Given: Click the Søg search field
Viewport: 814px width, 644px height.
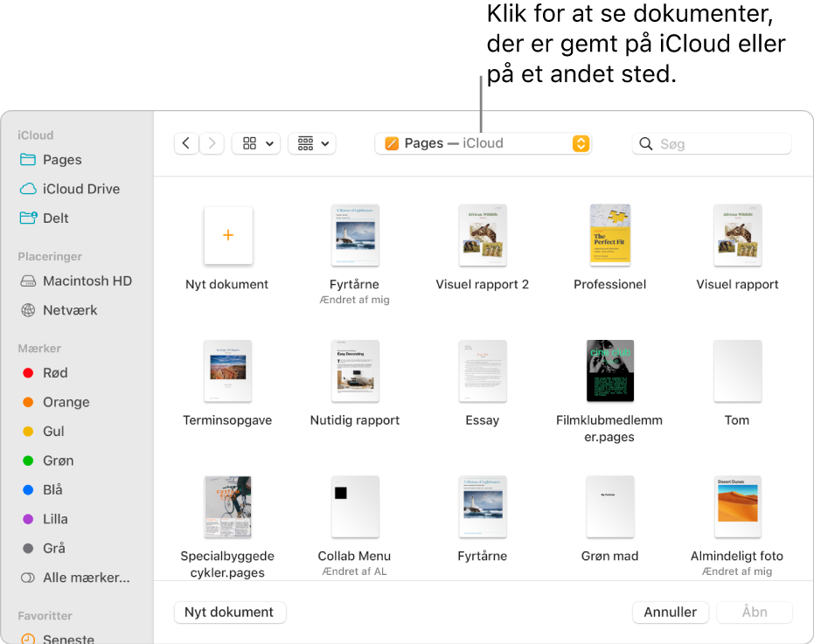Looking at the screenshot, I should click(712, 143).
